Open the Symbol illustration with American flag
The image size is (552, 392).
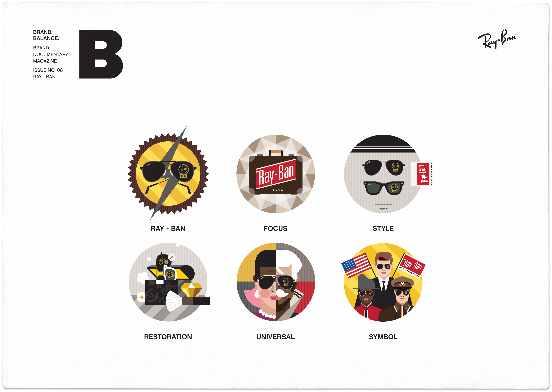point(383,282)
